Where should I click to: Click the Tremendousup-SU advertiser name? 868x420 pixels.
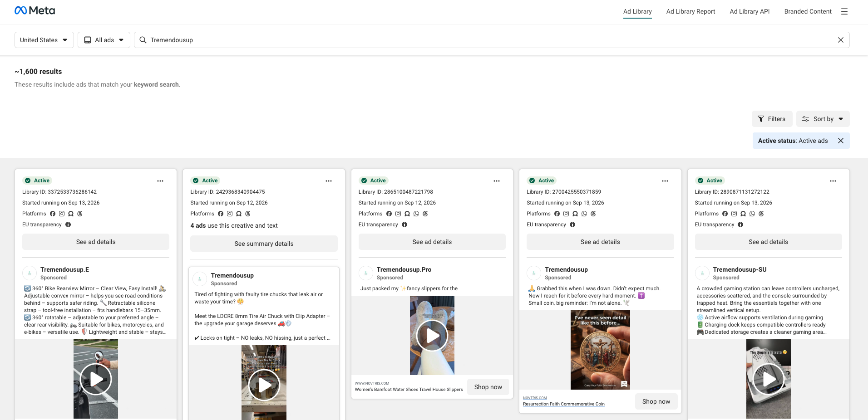click(740, 269)
